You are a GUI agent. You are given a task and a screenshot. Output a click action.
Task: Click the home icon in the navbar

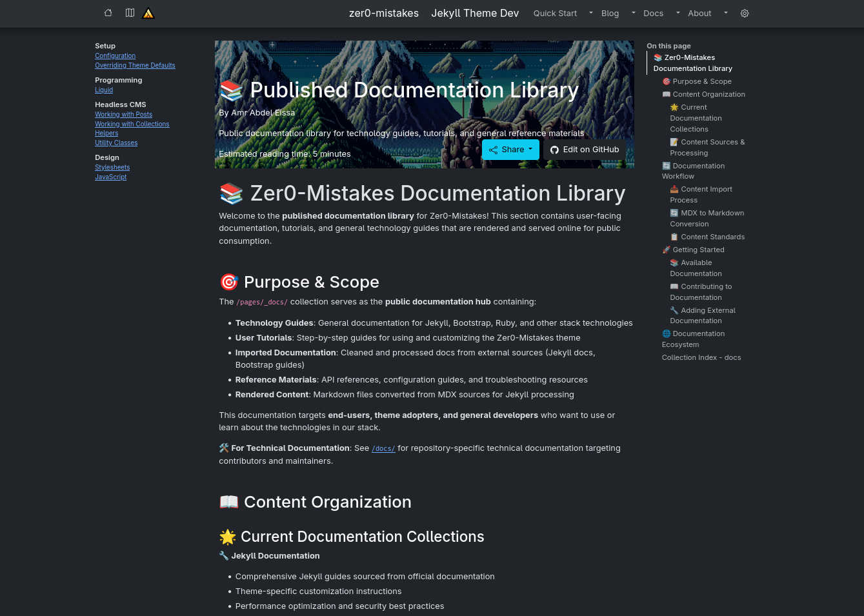[108, 13]
